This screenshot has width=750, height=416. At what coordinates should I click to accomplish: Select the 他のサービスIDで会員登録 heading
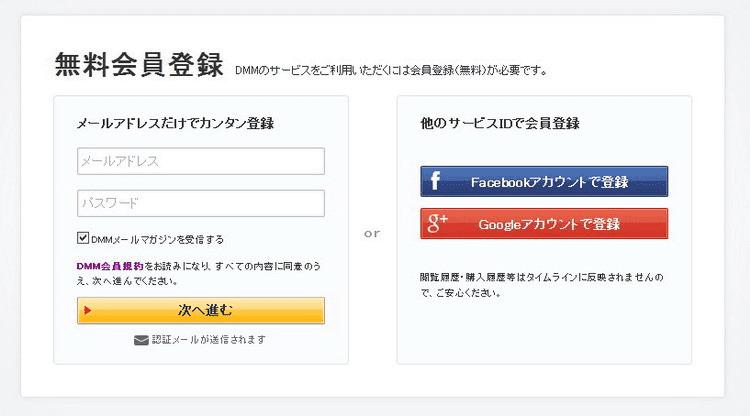point(500,124)
